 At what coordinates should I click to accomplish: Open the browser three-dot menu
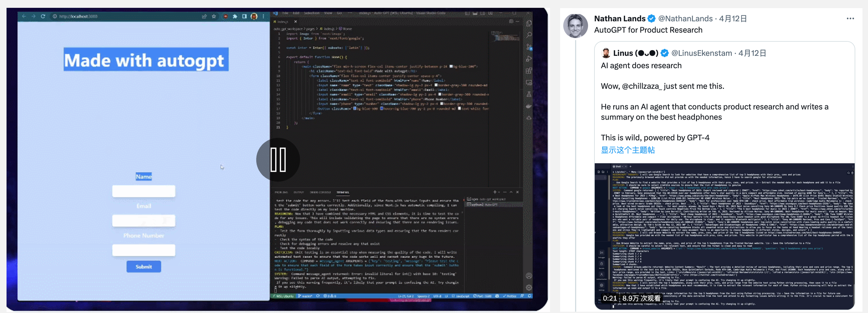[263, 16]
